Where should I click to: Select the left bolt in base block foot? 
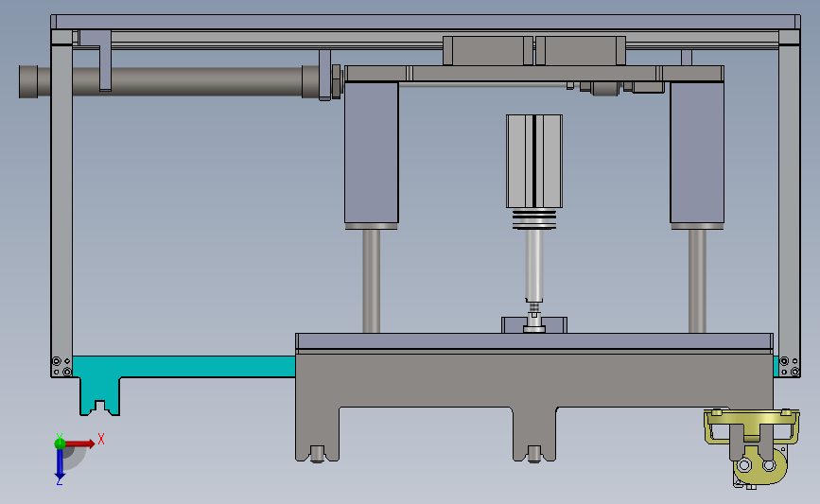[x=318, y=454]
